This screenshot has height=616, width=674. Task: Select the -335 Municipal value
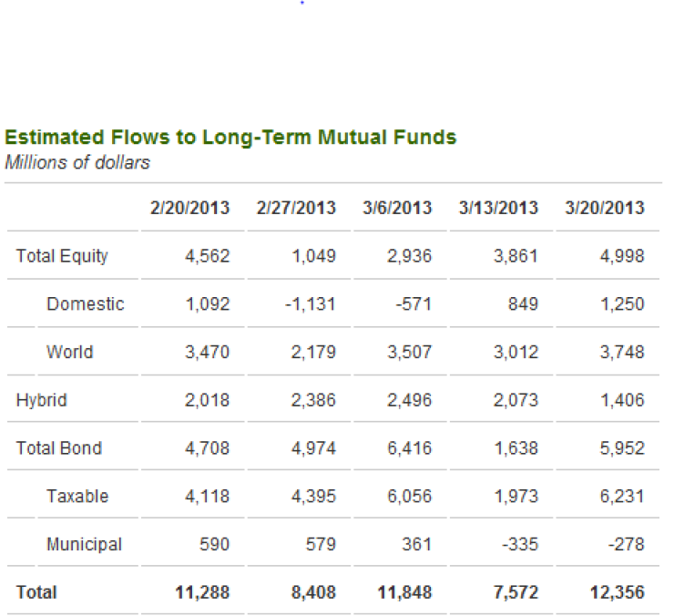[522, 545]
